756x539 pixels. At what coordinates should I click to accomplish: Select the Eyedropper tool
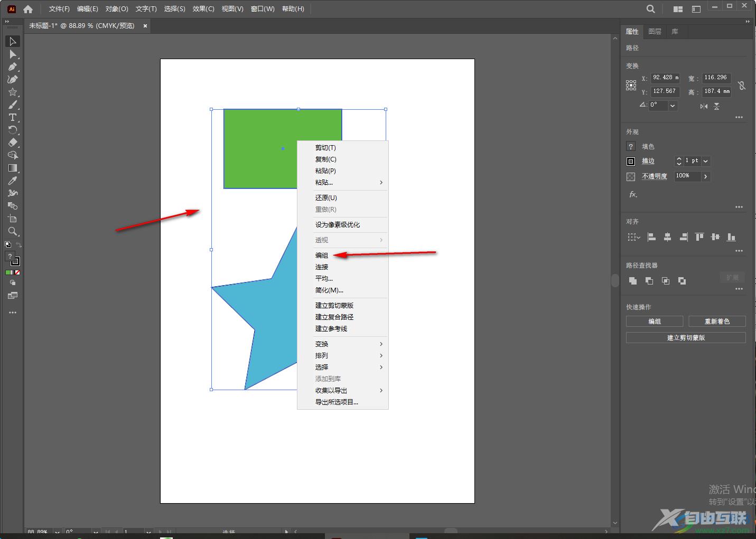click(x=13, y=181)
